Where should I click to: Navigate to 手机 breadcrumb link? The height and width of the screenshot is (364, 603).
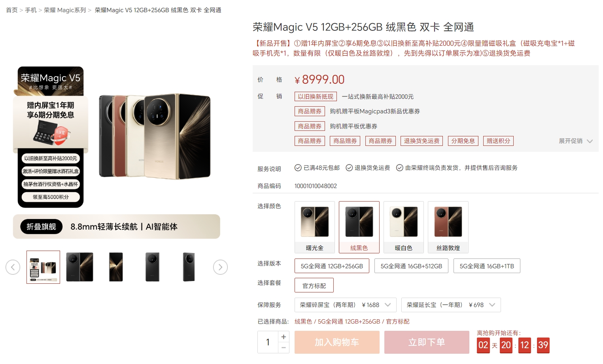(31, 10)
